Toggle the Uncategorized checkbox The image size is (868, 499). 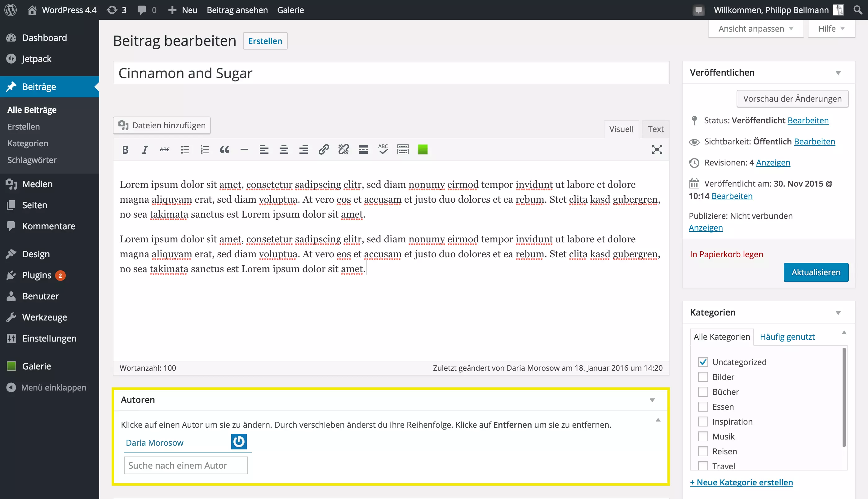tap(703, 362)
